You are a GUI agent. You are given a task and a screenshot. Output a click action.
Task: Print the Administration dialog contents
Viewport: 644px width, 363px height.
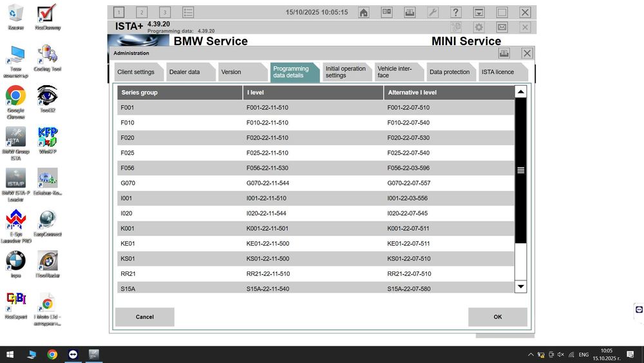pos(504,53)
